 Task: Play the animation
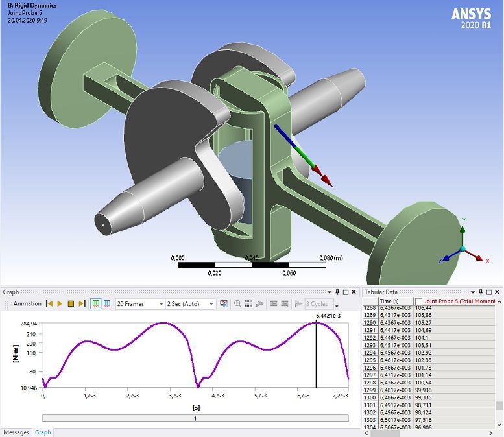tap(60, 303)
